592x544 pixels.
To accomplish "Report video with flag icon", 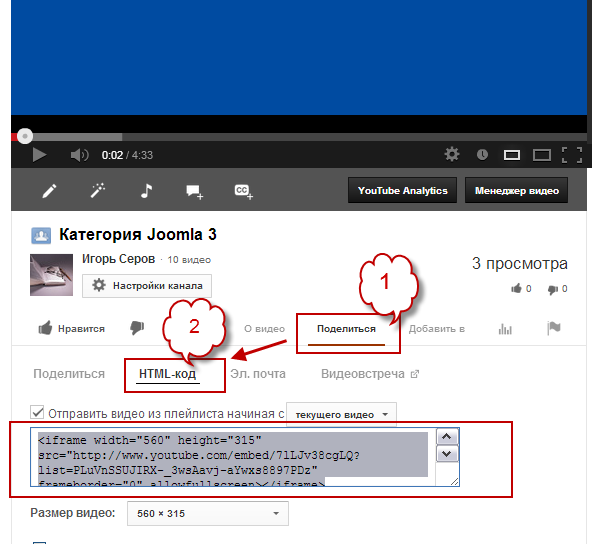I will coord(554,328).
